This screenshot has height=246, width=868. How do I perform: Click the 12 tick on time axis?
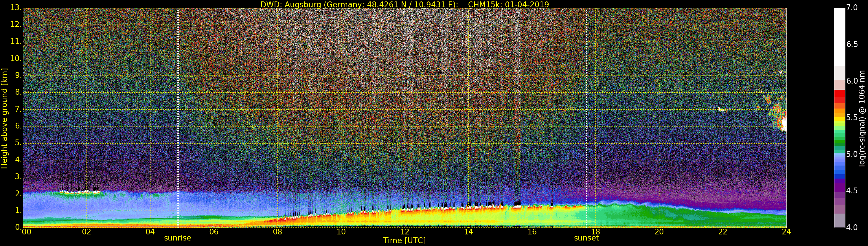405,232
